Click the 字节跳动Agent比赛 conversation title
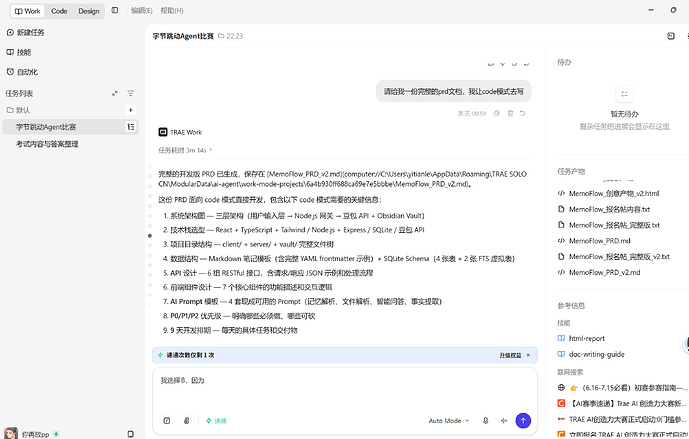 point(183,36)
